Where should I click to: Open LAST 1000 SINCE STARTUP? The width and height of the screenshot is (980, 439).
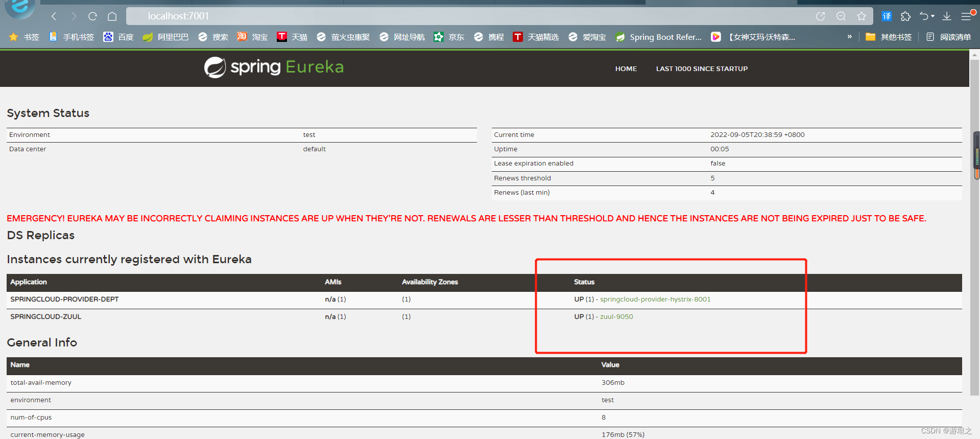[702, 68]
